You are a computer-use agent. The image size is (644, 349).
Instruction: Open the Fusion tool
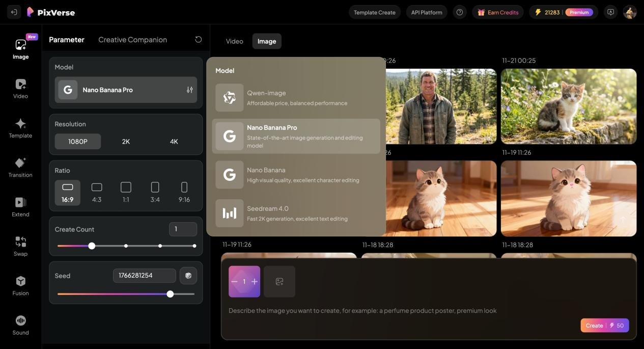(20, 285)
